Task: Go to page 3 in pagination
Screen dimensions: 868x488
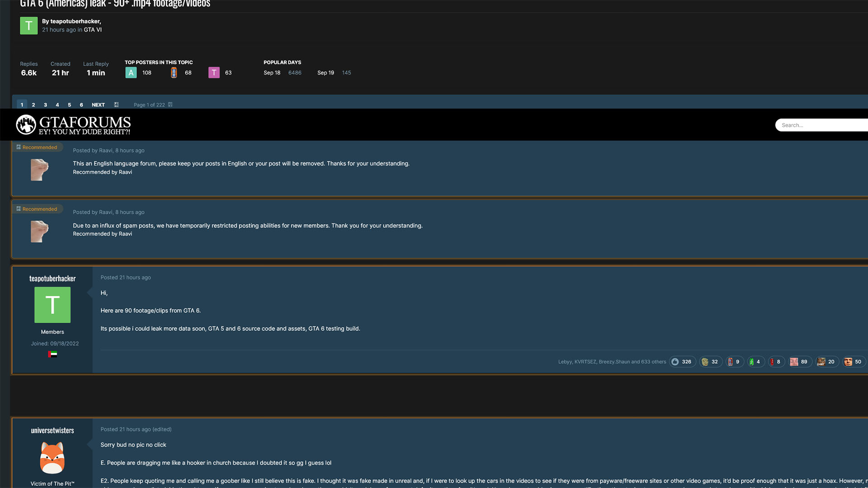Action: point(45,105)
